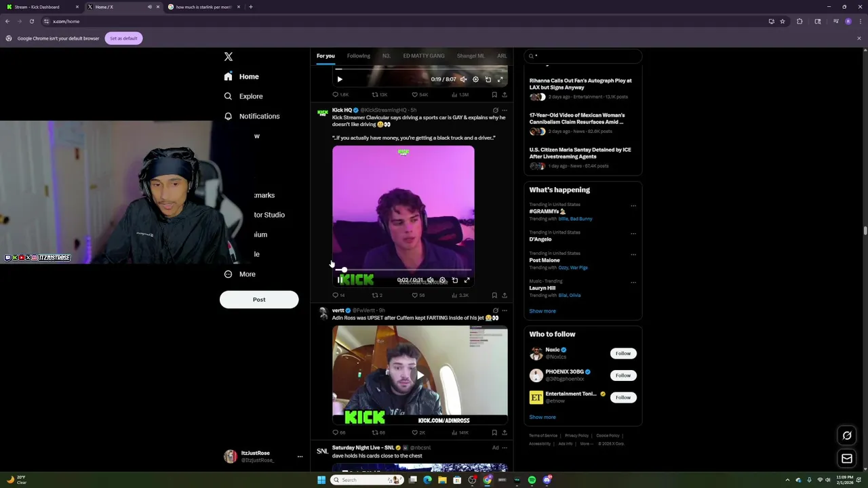Share the Kick HQ post
Screen dimensions: 868x488
tap(504, 296)
